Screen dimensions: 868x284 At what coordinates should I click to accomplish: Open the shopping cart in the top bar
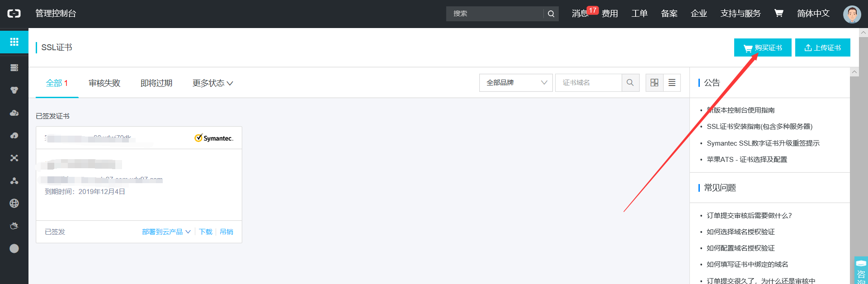pyautogui.click(x=778, y=13)
